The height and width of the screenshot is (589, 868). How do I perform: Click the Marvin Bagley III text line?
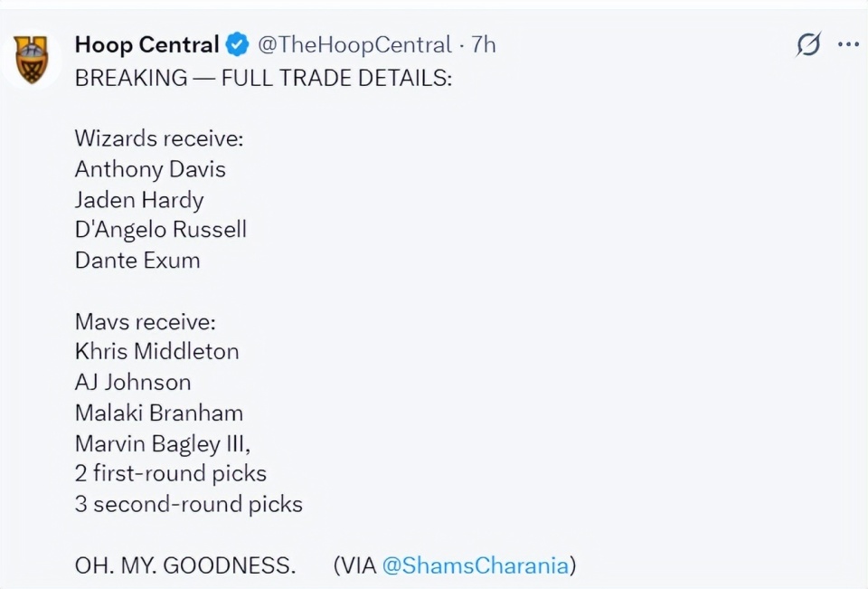point(162,443)
